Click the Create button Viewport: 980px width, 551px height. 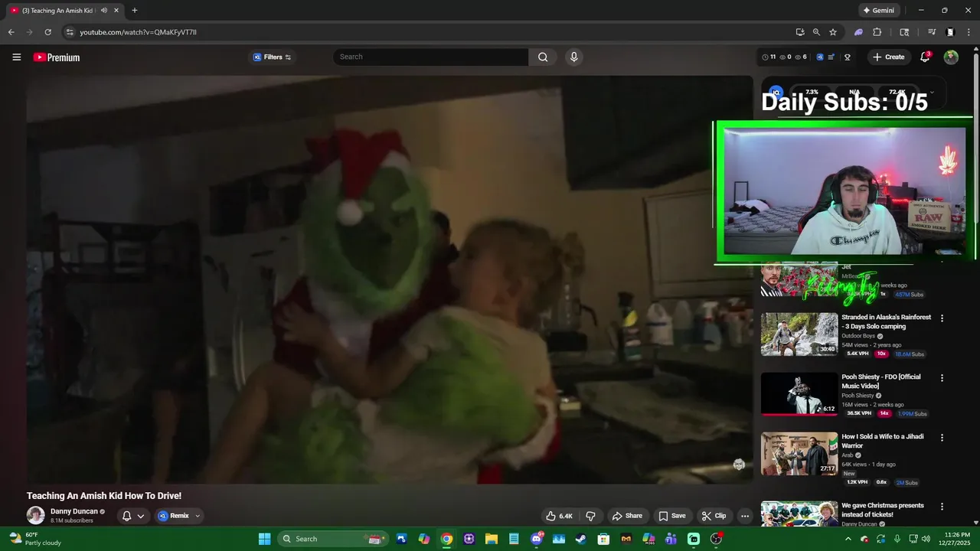889,57
